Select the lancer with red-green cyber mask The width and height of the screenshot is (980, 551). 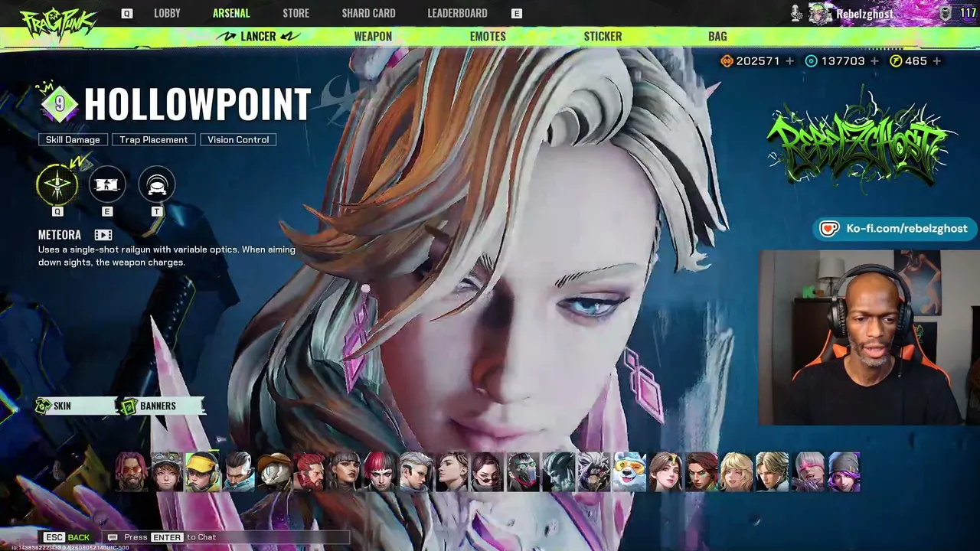point(522,471)
